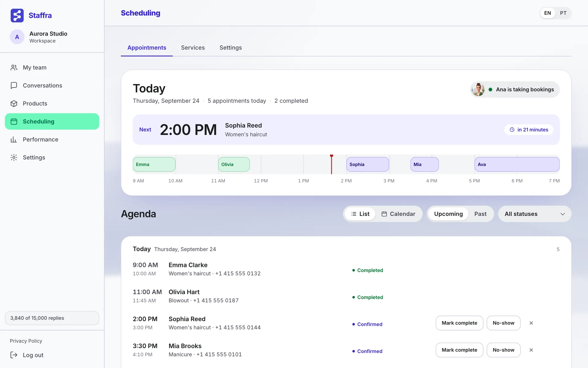Image resolution: width=588 pixels, height=368 pixels.
Task: Open the All statuses dropdown
Action: click(535, 214)
